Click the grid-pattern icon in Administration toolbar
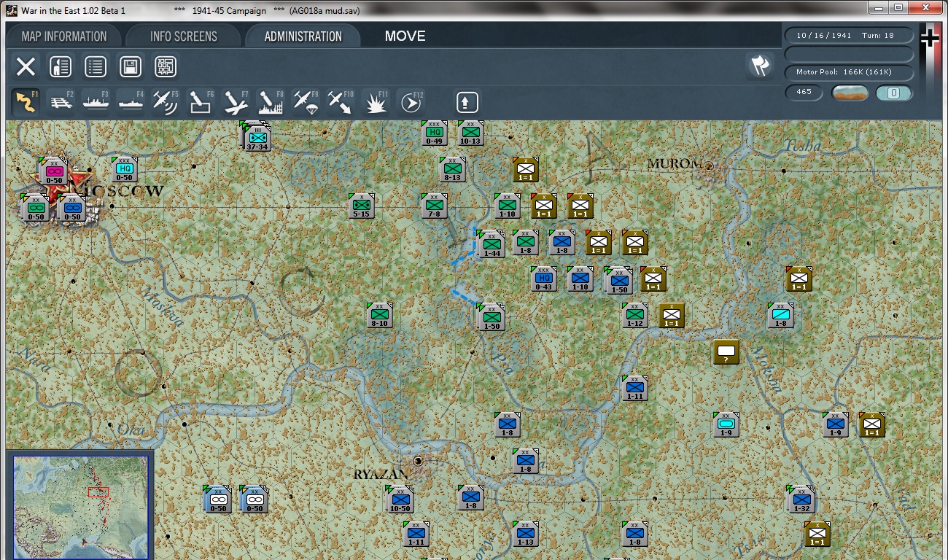 tap(166, 67)
